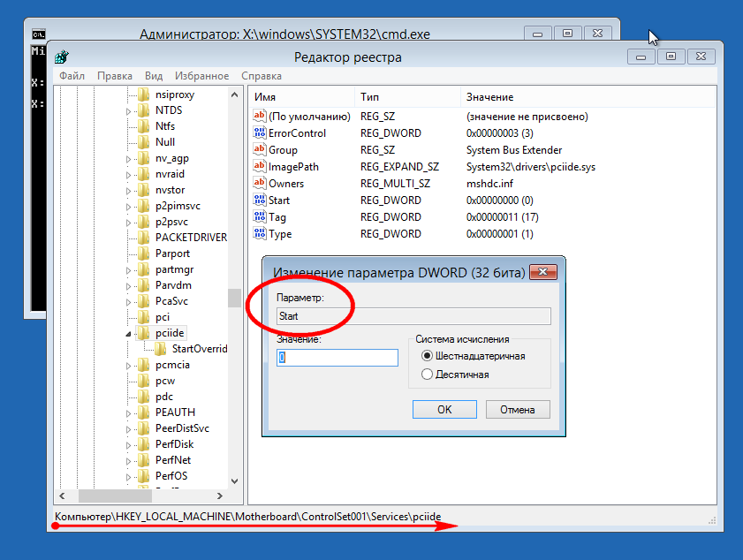This screenshot has width=743, height=560.
Task: Expand the nv_agp tree node
Action: point(128,159)
